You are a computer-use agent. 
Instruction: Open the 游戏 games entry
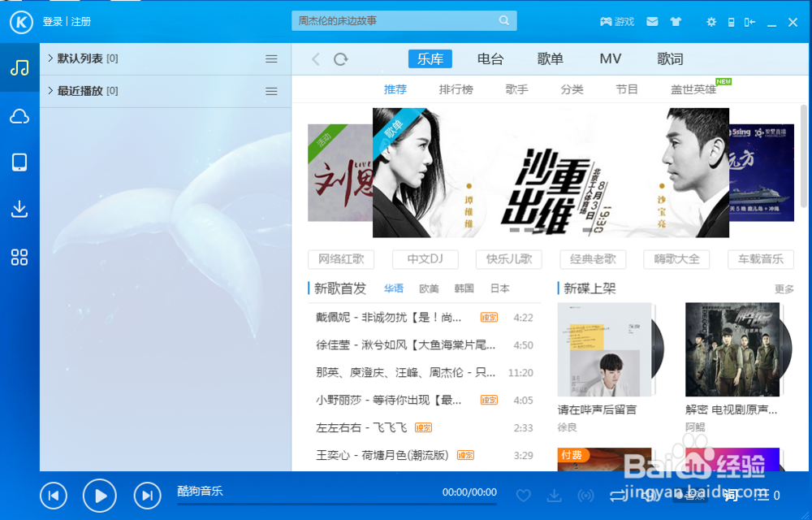(617, 22)
